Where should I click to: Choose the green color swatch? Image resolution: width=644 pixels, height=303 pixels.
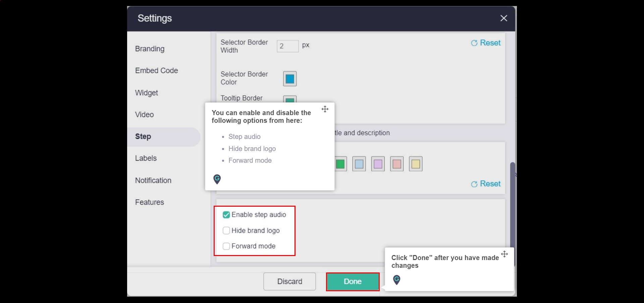340,164
